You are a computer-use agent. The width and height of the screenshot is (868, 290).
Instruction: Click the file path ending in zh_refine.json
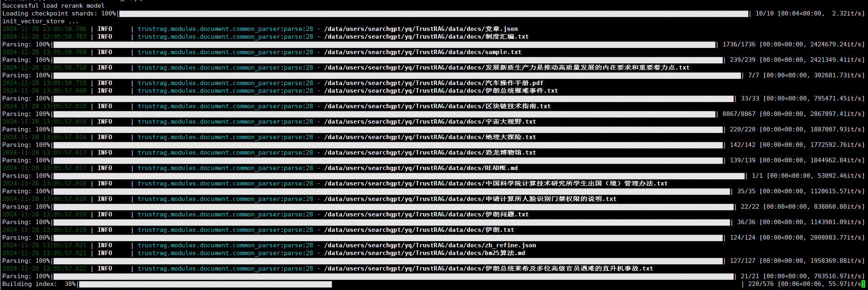point(430,245)
